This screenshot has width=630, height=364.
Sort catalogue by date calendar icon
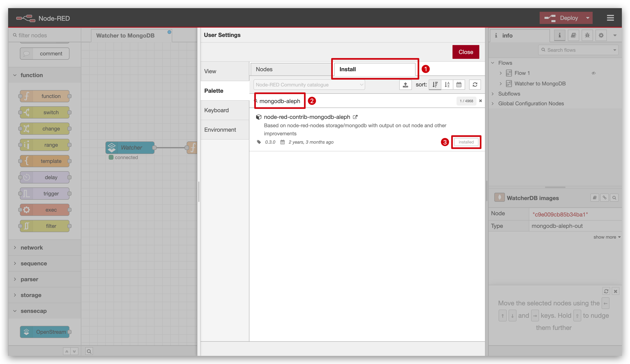pyautogui.click(x=459, y=85)
